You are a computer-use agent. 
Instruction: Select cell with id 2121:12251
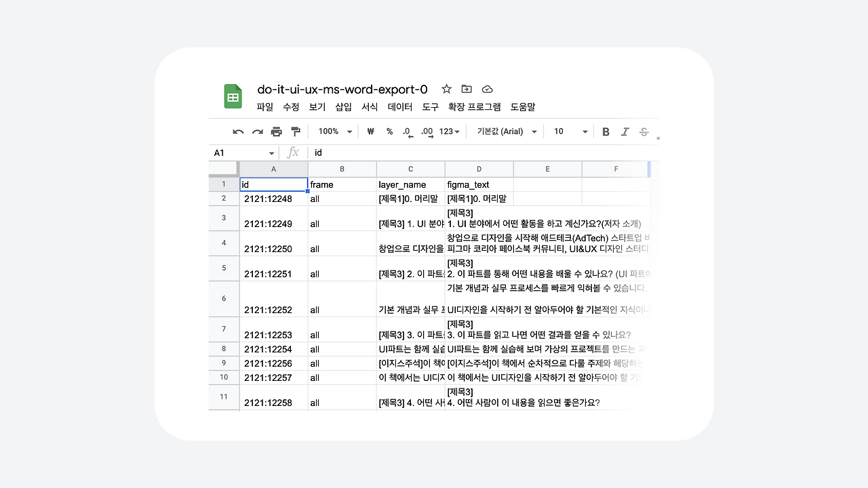[x=274, y=268]
